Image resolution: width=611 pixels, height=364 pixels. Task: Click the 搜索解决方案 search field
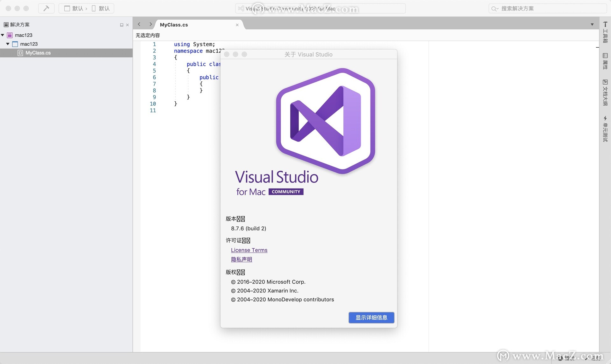tap(547, 9)
